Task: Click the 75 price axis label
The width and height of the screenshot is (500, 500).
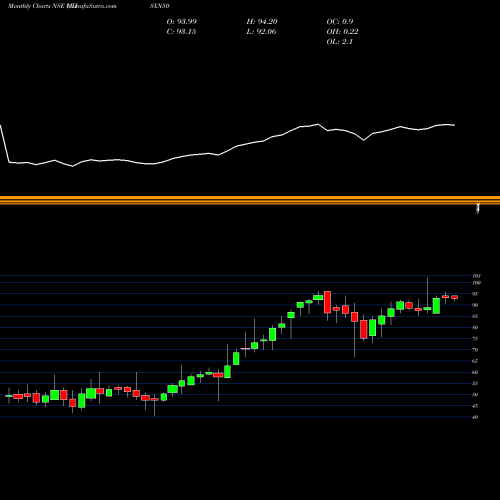Action: 475,339
